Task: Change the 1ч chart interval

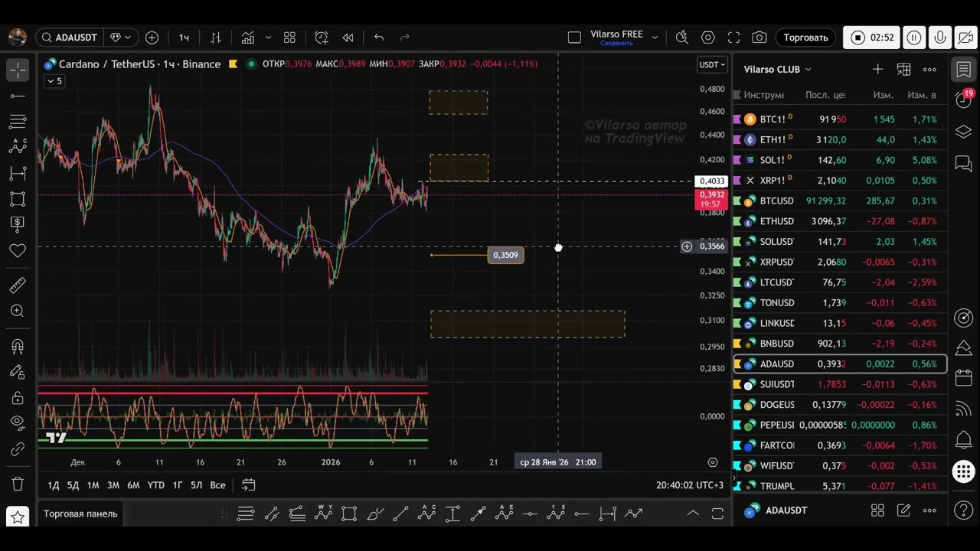Action: [184, 37]
